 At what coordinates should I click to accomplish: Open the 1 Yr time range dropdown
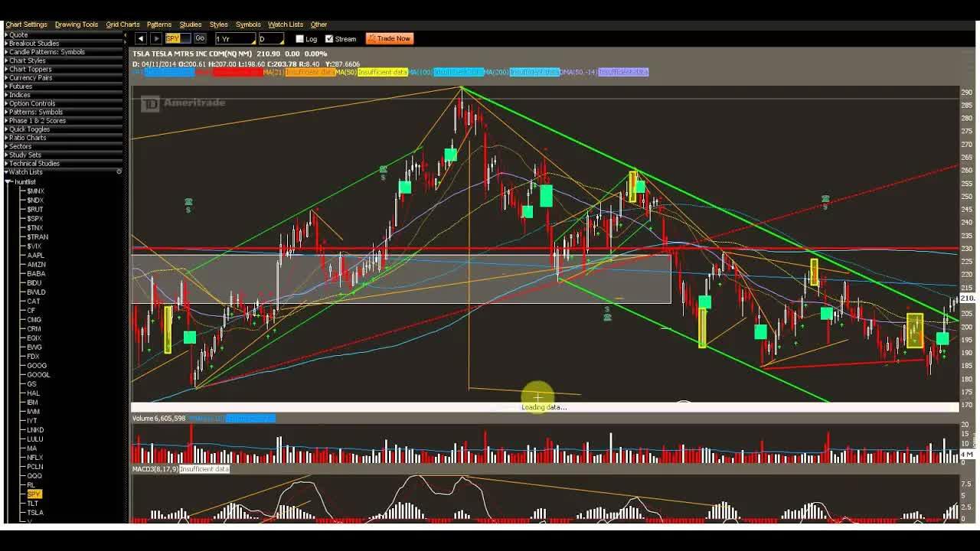pyautogui.click(x=235, y=39)
